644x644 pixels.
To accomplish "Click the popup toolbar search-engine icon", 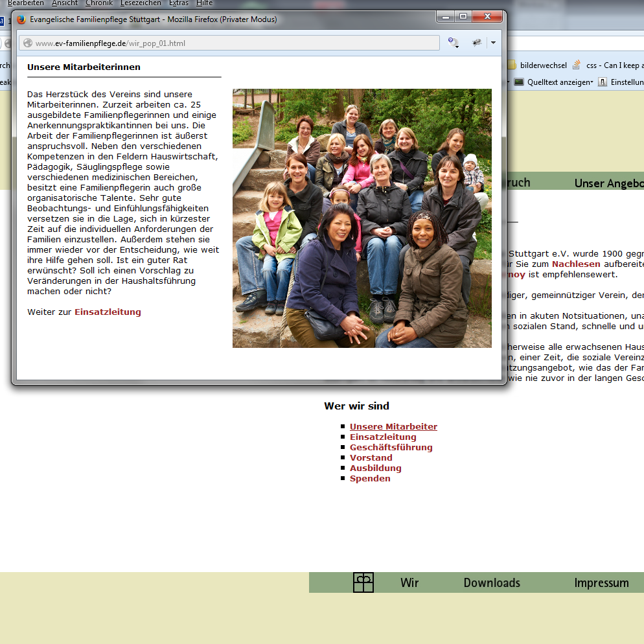I will tap(453, 43).
